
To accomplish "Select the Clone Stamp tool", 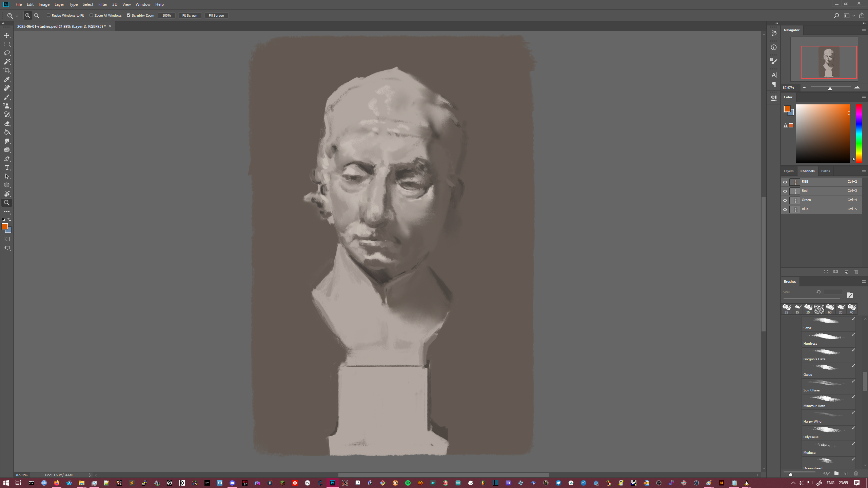I will (x=7, y=106).
